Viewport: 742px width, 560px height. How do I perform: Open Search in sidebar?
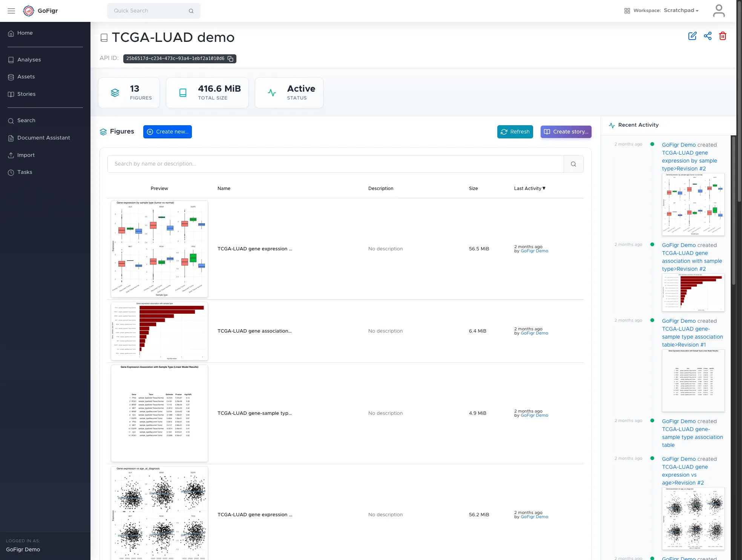pyautogui.click(x=26, y=121)
